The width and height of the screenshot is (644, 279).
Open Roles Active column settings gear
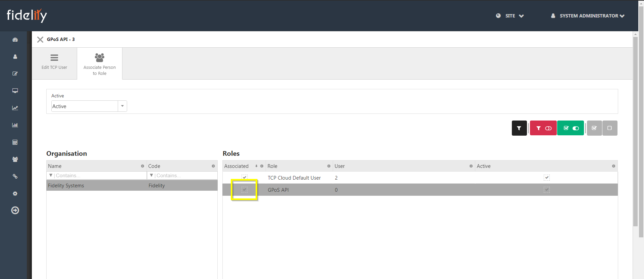tap(614, 166)
